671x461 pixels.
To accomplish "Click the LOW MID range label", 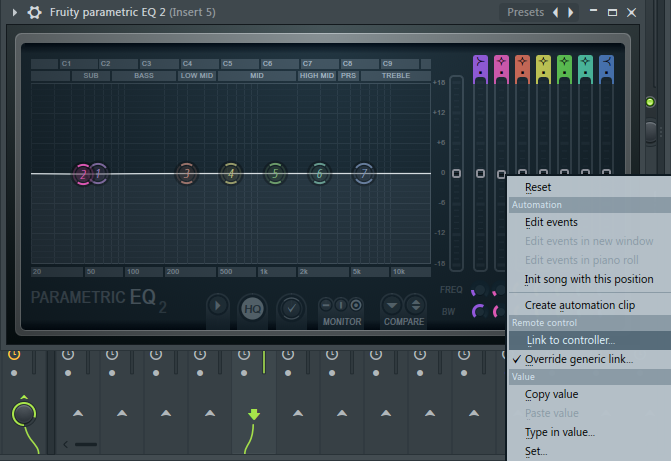I will click(197, 76).
